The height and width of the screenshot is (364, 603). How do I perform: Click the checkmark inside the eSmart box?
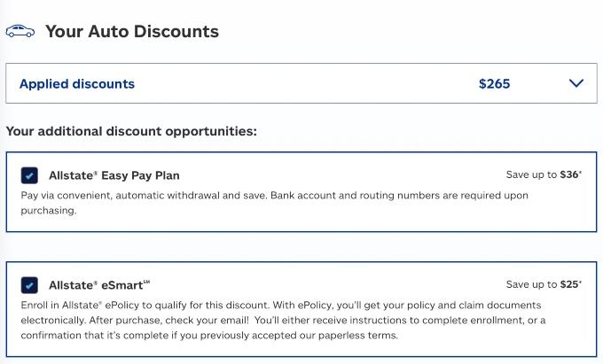tap(29, 286)
